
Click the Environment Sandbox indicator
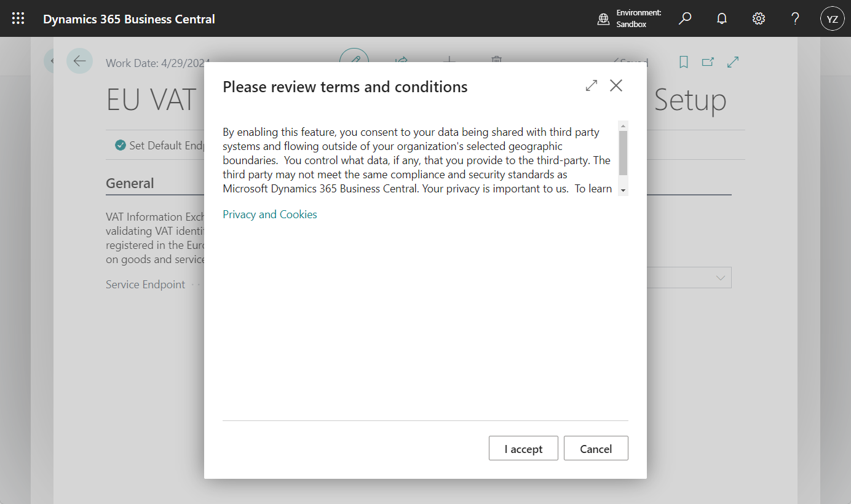coord(630,18)
